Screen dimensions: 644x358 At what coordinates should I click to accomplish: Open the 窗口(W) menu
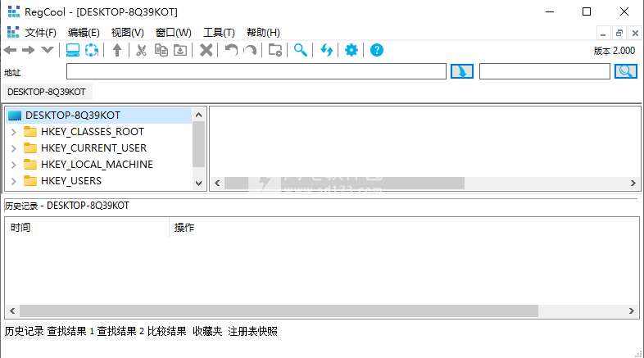174,33
